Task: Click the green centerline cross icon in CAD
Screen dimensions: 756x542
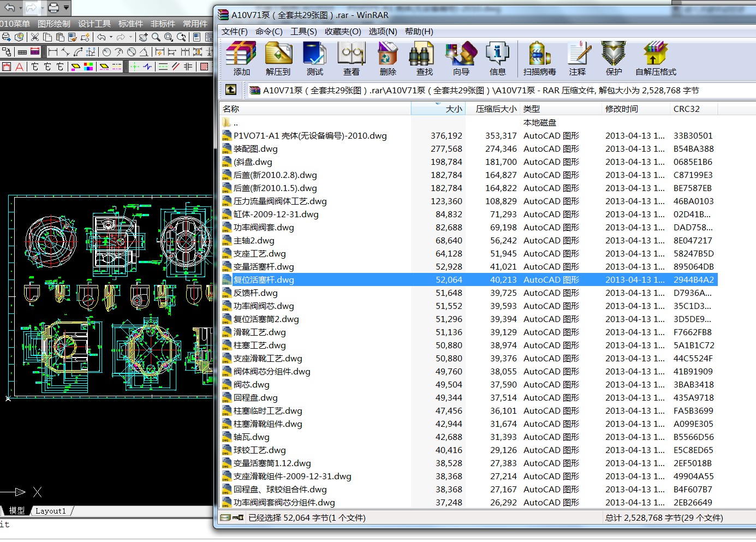Action: coord(135,67)
